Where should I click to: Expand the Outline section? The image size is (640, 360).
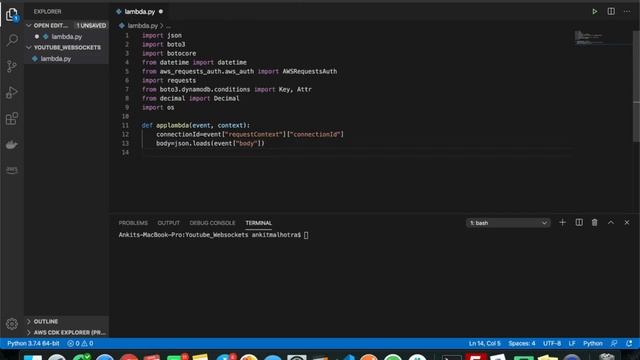pos(67,322)
